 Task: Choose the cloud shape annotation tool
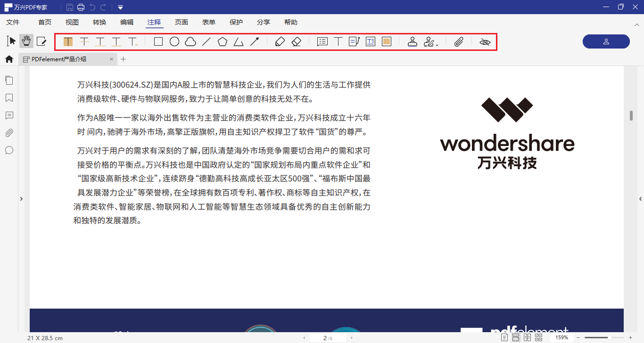pos(190,41)
